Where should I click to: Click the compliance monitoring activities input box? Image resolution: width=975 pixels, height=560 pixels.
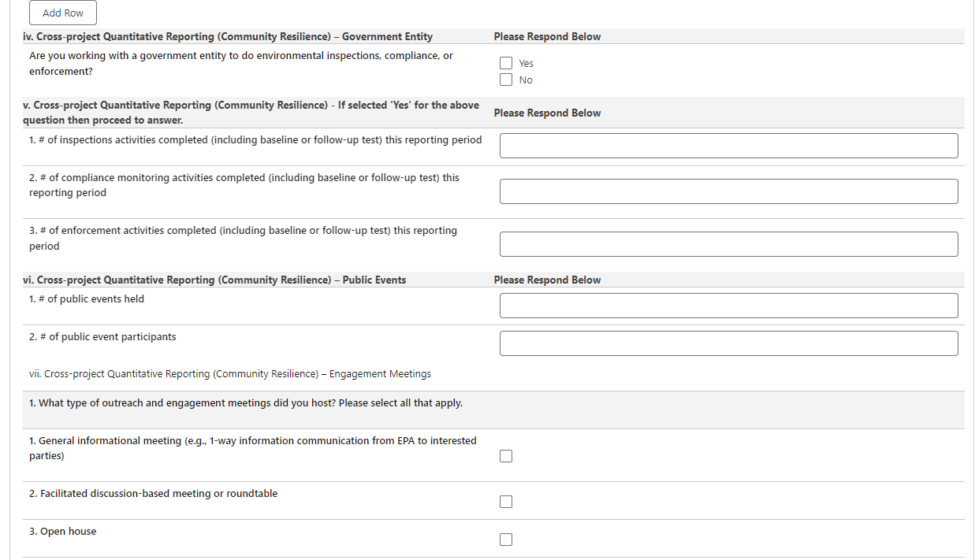click(x=728, y=191)
